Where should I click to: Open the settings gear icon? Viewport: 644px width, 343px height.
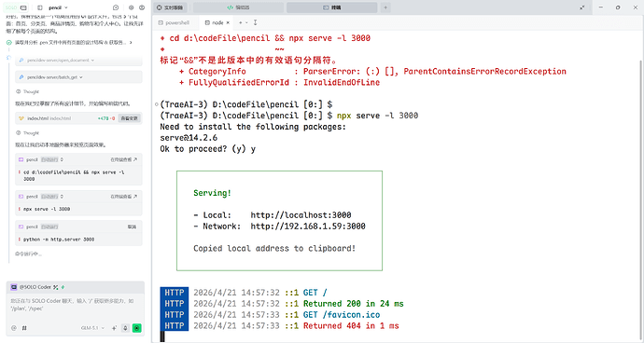click(x=131, y=7)
